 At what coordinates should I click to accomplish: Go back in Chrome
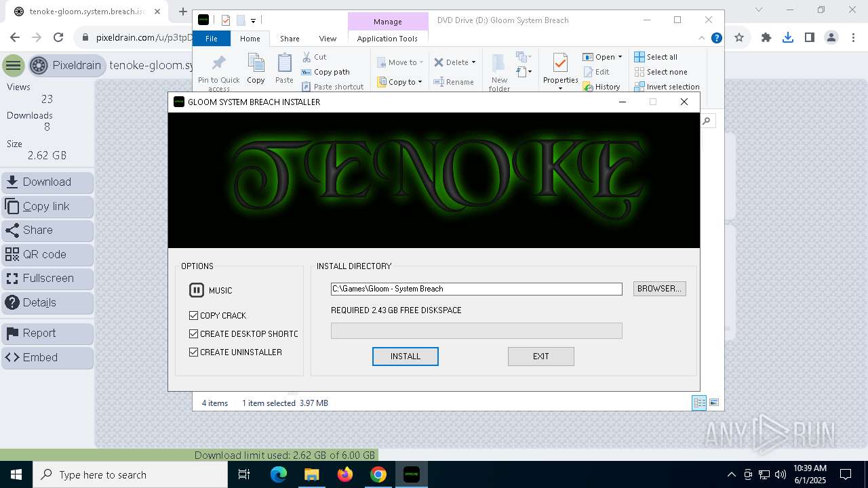tap(15, 38)
